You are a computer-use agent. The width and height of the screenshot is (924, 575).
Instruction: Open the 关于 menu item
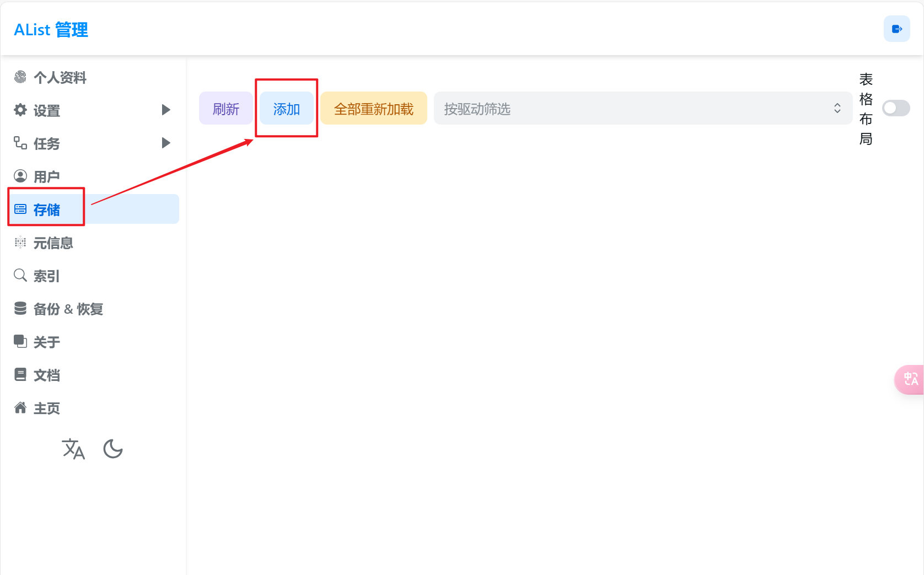click(94, 342)
